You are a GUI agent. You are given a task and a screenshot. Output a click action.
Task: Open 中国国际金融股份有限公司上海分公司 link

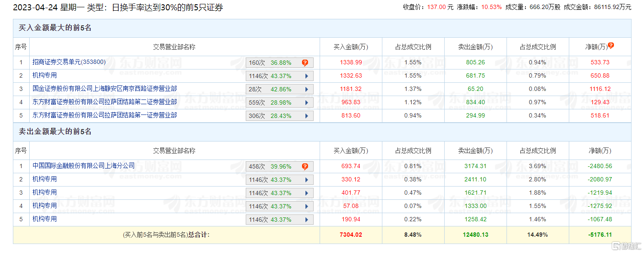coord(83,166)
